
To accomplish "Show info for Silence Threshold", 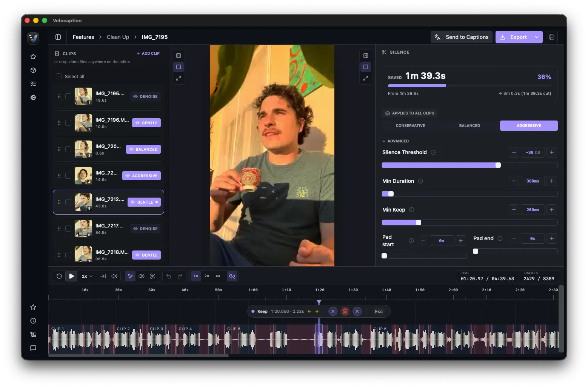I will [x=433, y=152].
